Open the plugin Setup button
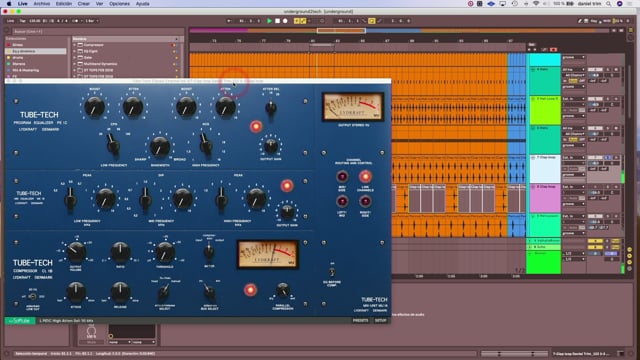The width and height of the screenshot is (640, 360). tap(380, 321)
